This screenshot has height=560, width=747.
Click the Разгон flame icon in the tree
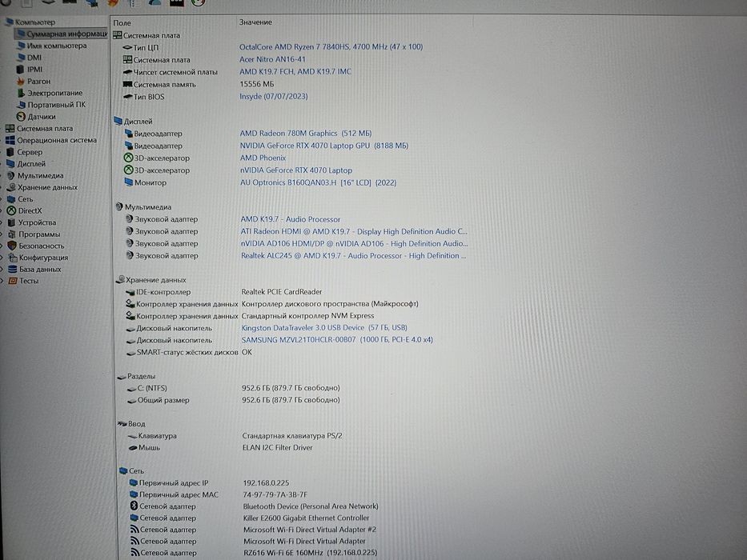tap(21, 82)
